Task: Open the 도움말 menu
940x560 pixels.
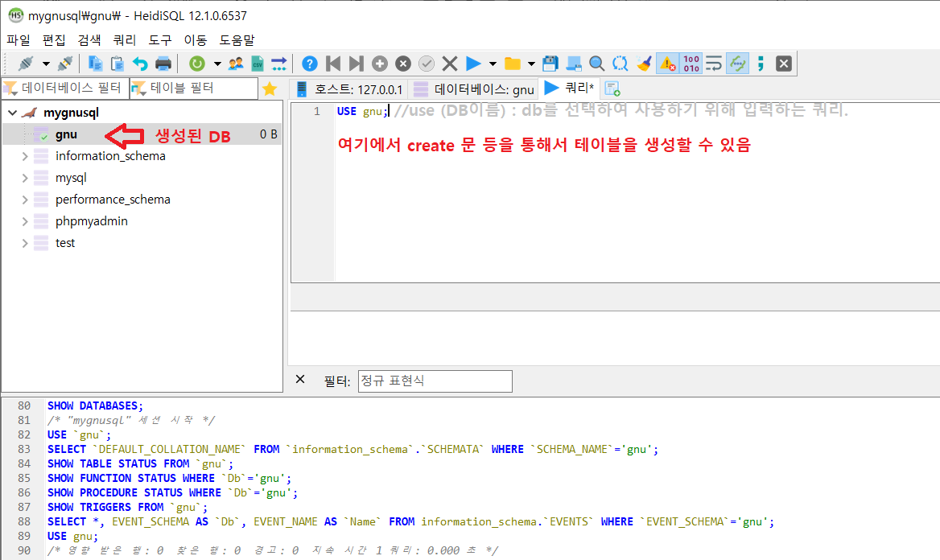Action: coord(237,40)
